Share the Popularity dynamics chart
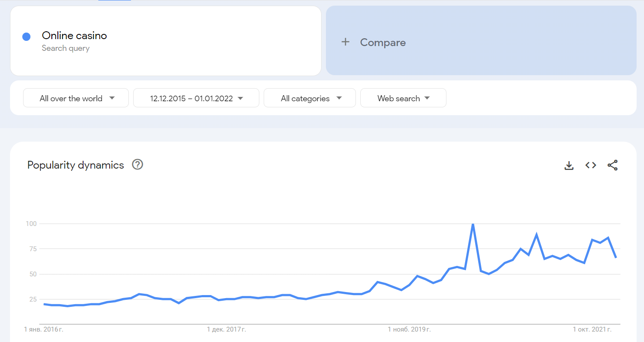The width and height of the screenshot is (644, 342). tap(612, 165)
